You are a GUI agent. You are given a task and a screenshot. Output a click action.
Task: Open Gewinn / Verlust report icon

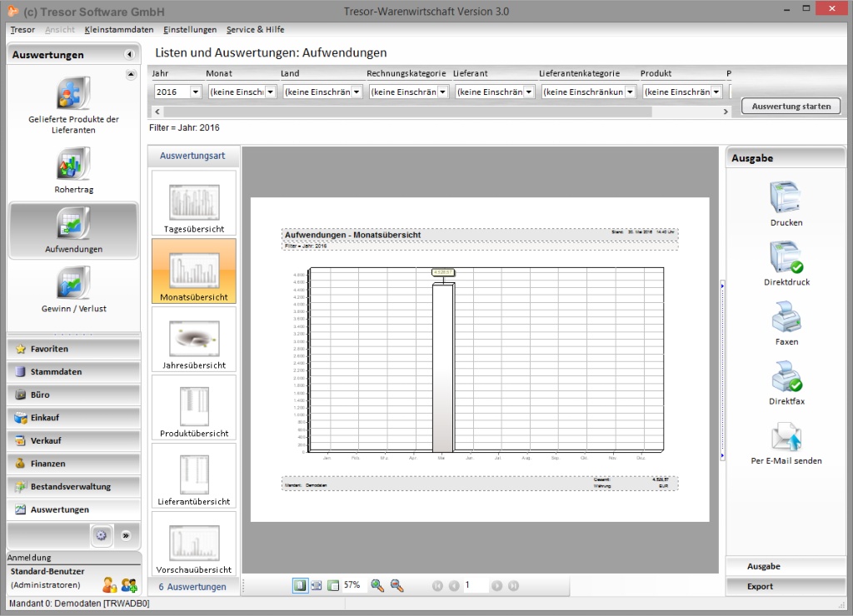pyautogui.click(x=73, y=283)
